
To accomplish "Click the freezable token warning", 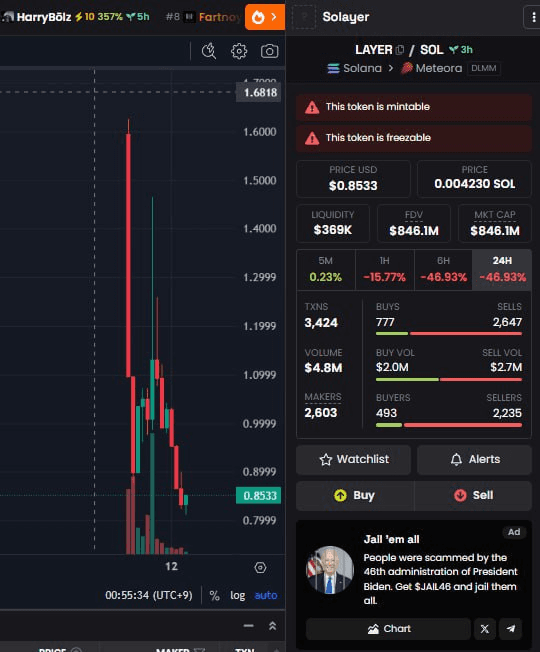I will pos(414,138).
